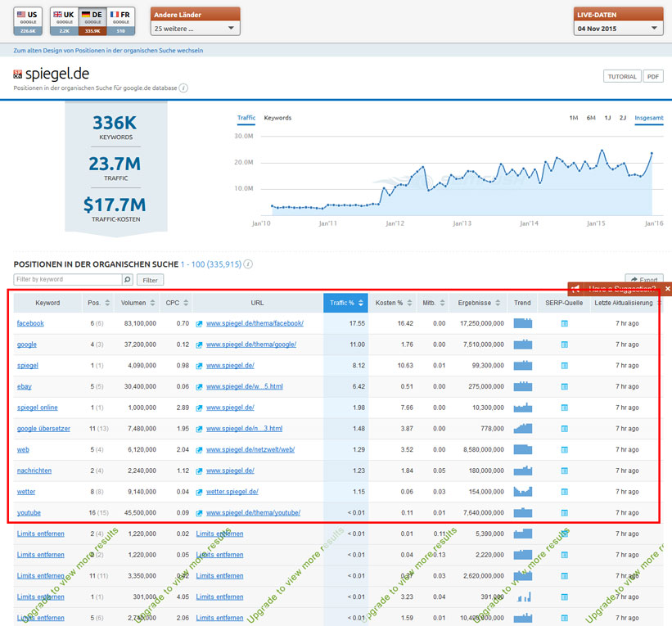Image resolution: width=672 pixels, height=626 pixels.
Task: Open trend chart thumbnail for wetter row
Action: coord(523,492)
